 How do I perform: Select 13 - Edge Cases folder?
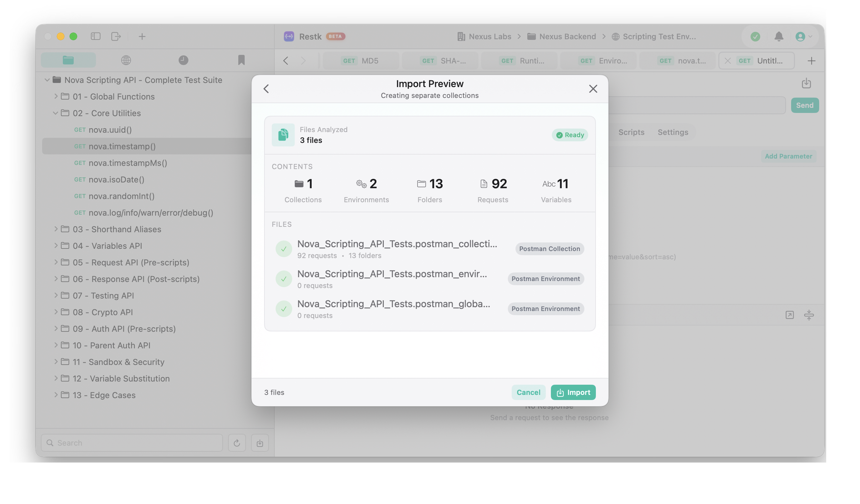[x=104, y=395]
